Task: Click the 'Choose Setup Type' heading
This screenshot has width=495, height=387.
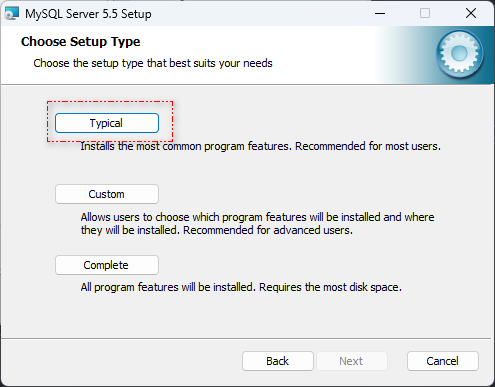Action: [x=80, y=42]
